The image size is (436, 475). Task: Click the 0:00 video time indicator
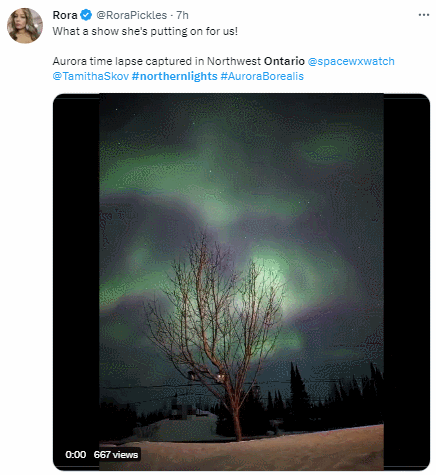click(x=76, y=455)
